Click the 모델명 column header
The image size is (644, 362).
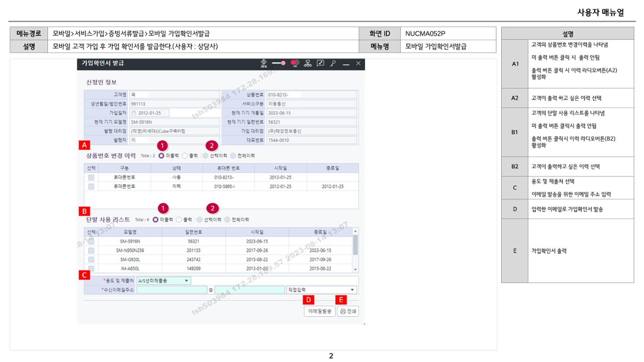pos(130,232)
